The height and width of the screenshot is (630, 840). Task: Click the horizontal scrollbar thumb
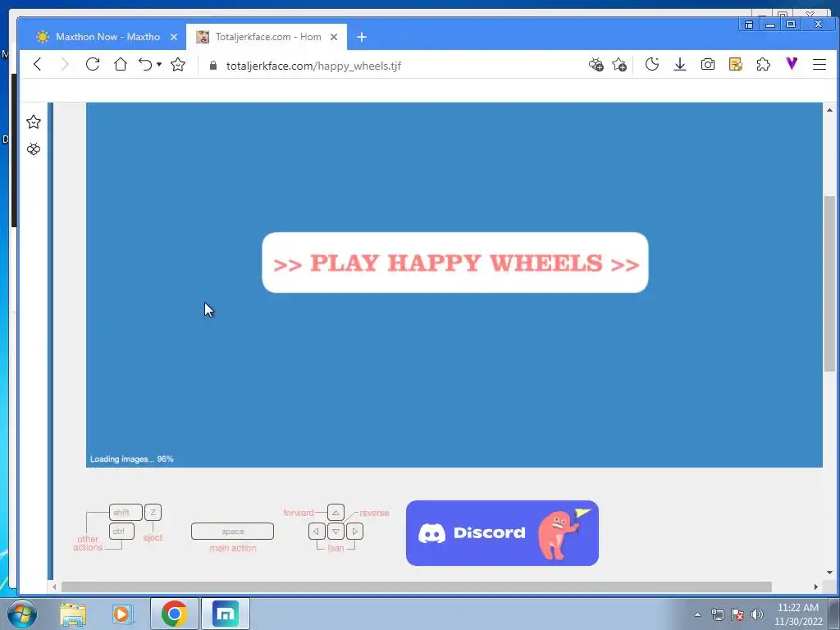tap(416, 587)
